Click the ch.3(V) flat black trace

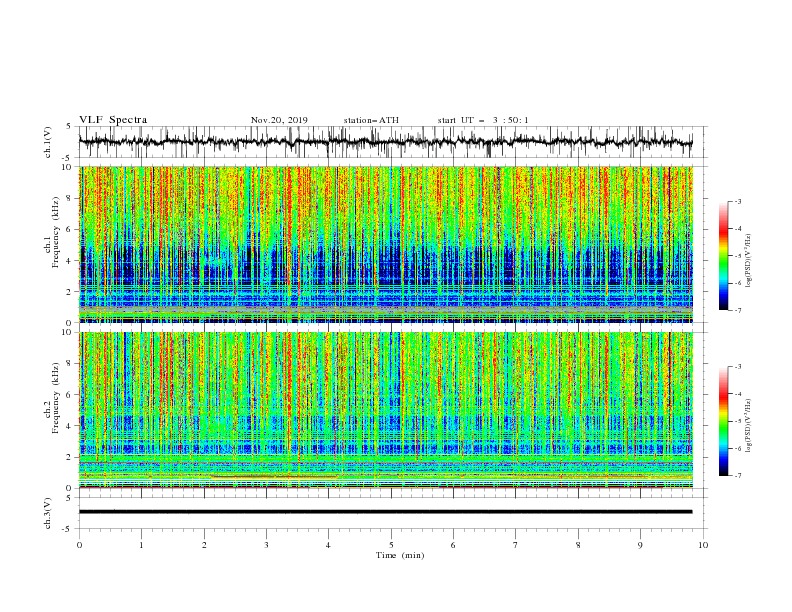(x=385, y=512)
